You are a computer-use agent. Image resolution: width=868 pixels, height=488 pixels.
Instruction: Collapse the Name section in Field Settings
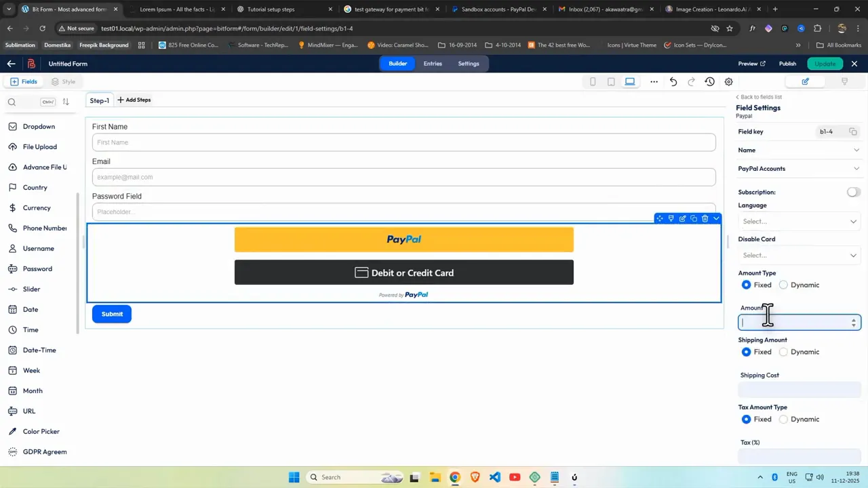856,150
